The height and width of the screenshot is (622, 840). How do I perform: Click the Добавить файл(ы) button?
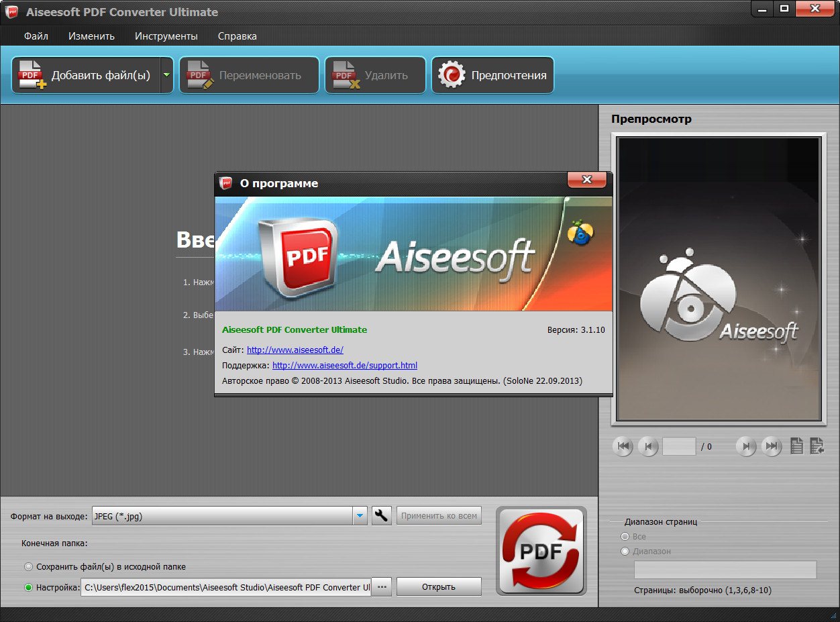(x=86, y=75)
